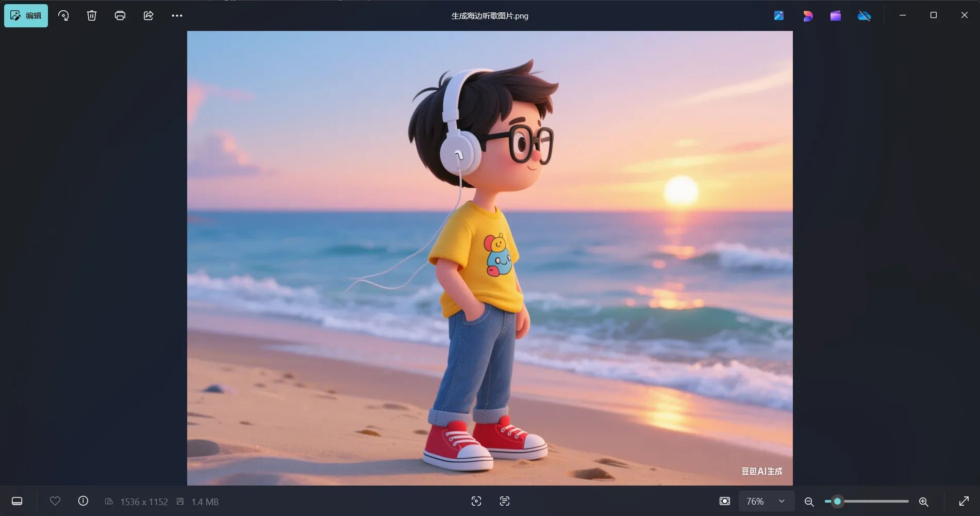The image size is (980, 516).
Task: Show the file info panel icon
Action: click(x=83, y=501)
